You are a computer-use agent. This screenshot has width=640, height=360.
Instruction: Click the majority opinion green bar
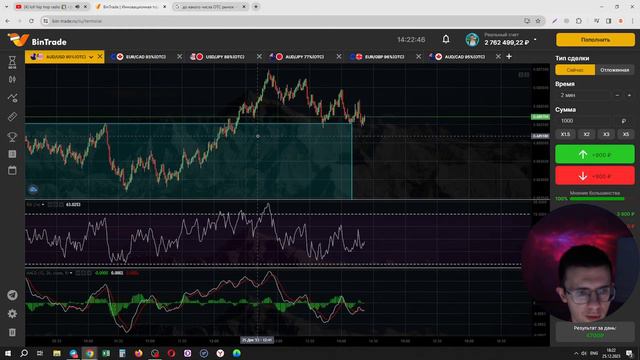coord(597,199)
